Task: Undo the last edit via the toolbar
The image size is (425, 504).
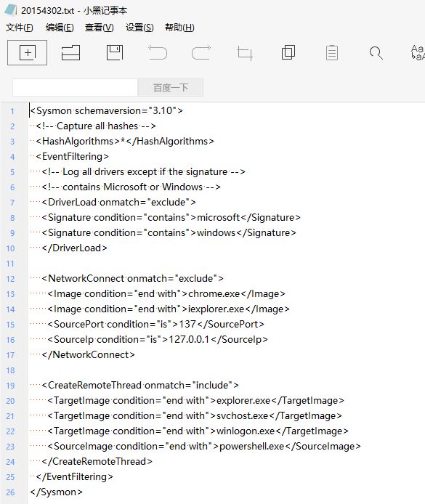Action: (158, 53)
